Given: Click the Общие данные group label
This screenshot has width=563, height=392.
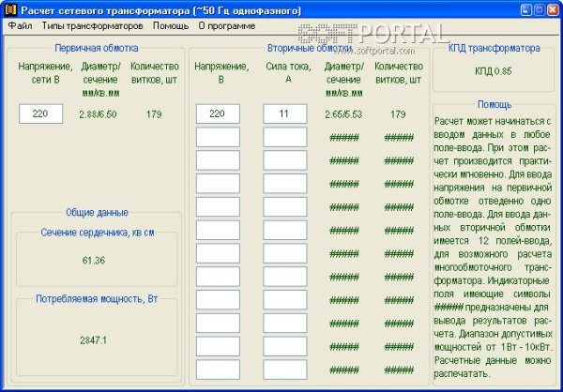Looking at the screenshot, I should (97, 213).
